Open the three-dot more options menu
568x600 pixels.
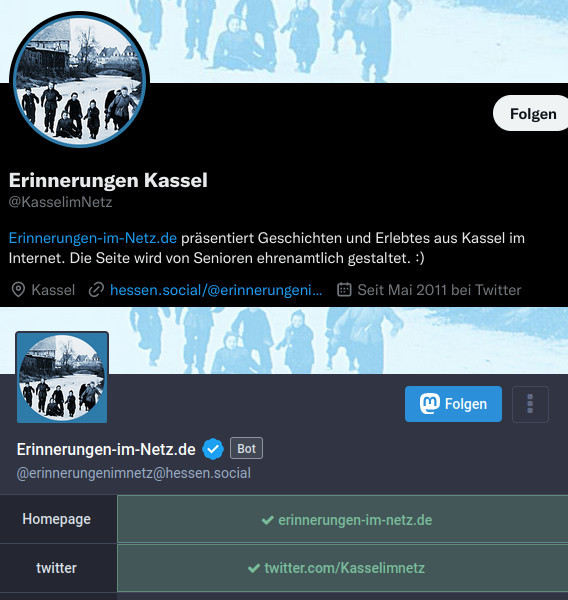(530, 404)
